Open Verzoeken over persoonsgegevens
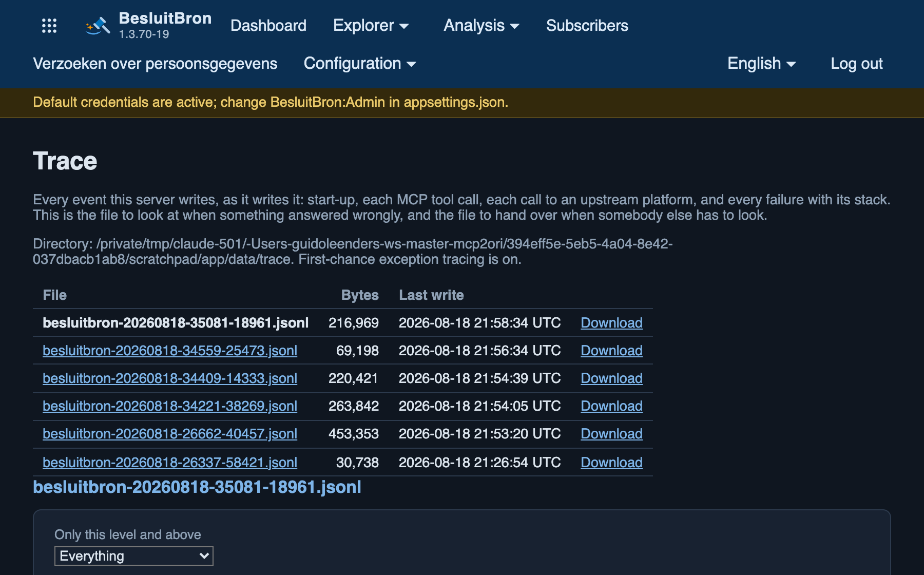 (155, 64)
